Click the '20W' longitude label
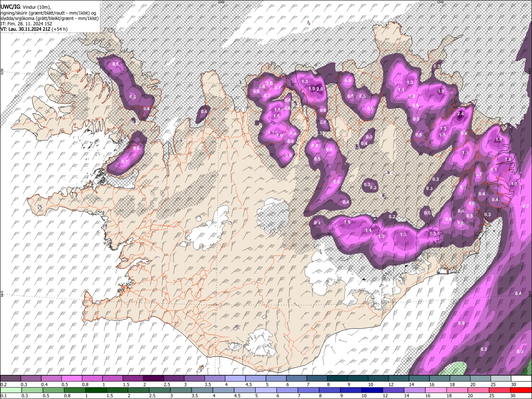This screenshot has width=532, height=399. (x=220, y=2)
